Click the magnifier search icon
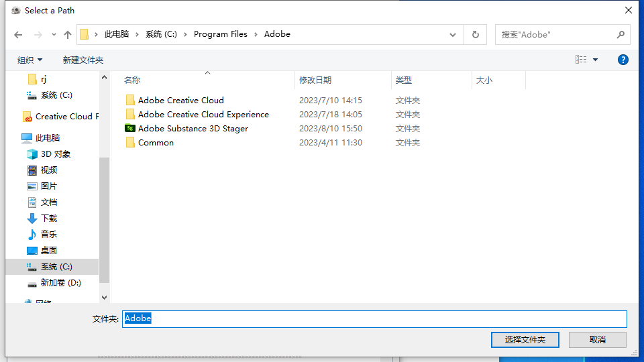 pyautogui.click(x=621, y=35)
